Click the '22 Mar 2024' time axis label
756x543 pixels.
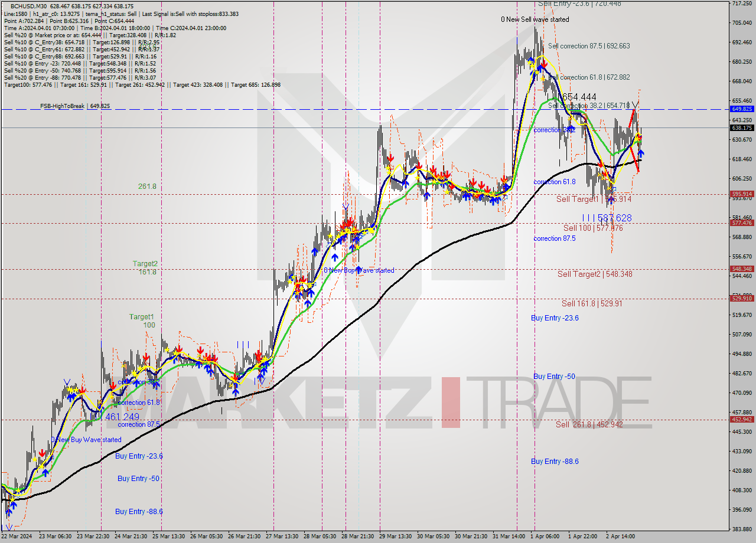tap(18, 537)
